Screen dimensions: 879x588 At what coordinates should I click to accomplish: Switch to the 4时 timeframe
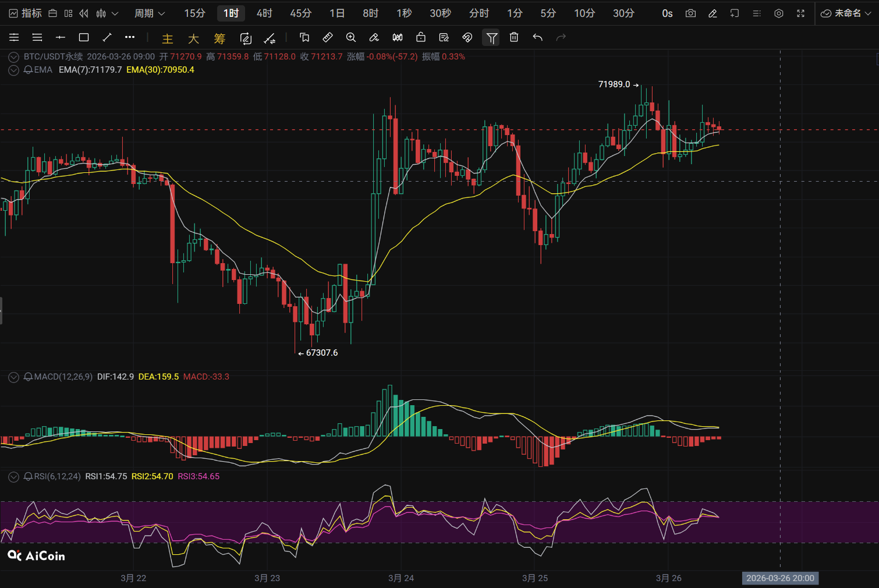pos(264,13)
